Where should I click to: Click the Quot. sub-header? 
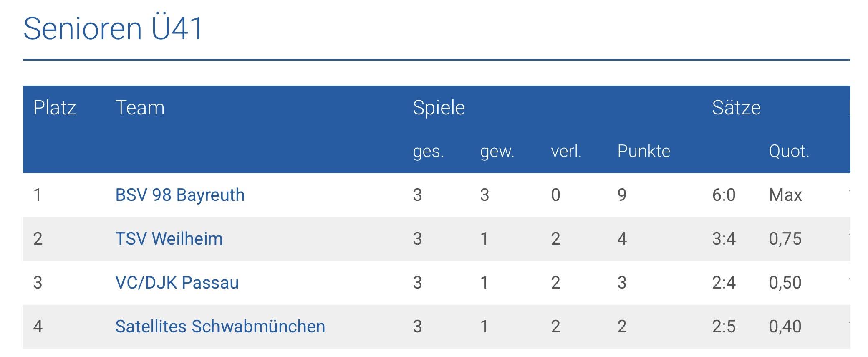click(789, 151)
